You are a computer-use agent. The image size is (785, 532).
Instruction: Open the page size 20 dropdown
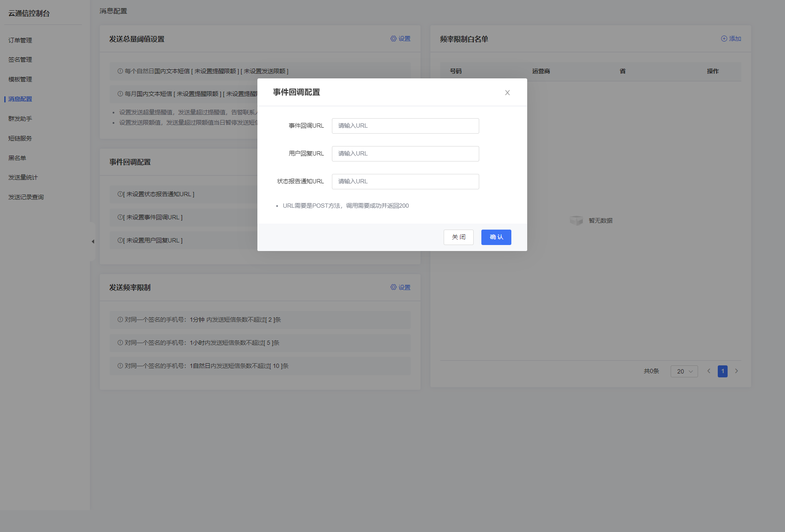coord(684,371)
